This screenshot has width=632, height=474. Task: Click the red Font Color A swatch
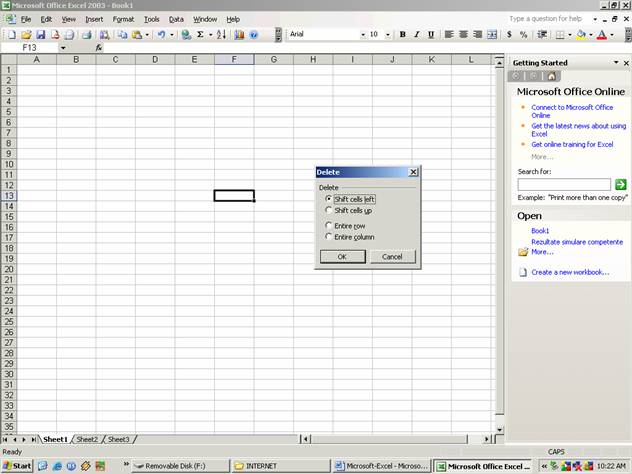(602, 35)
